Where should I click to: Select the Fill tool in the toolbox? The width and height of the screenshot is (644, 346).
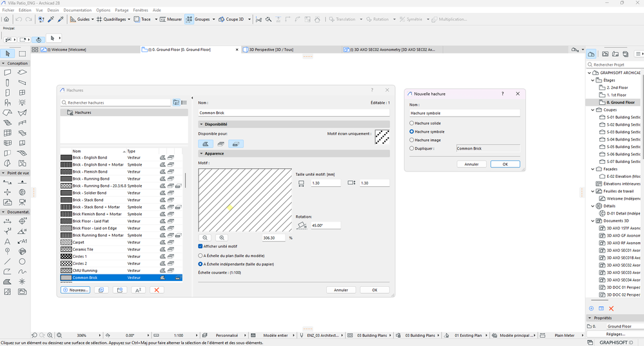pyautogui.click(x=7, y=282)
